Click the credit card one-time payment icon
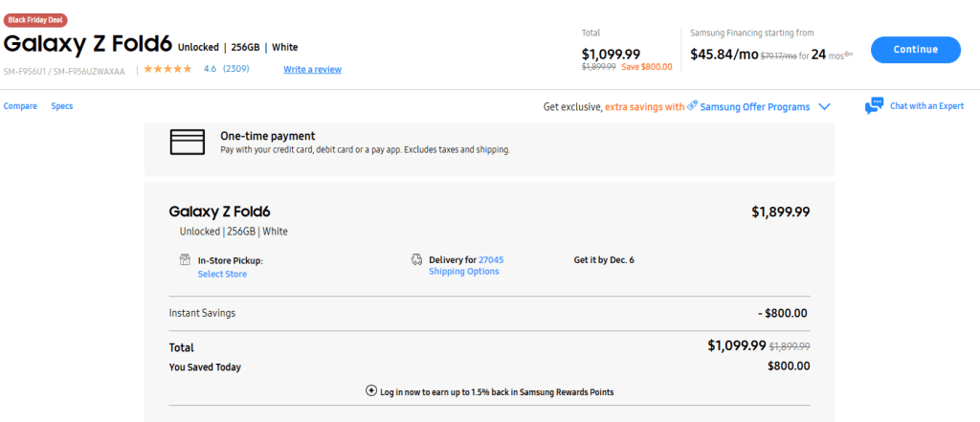The height and width of the screenshot is (422, 980). [x=186, y=142]
